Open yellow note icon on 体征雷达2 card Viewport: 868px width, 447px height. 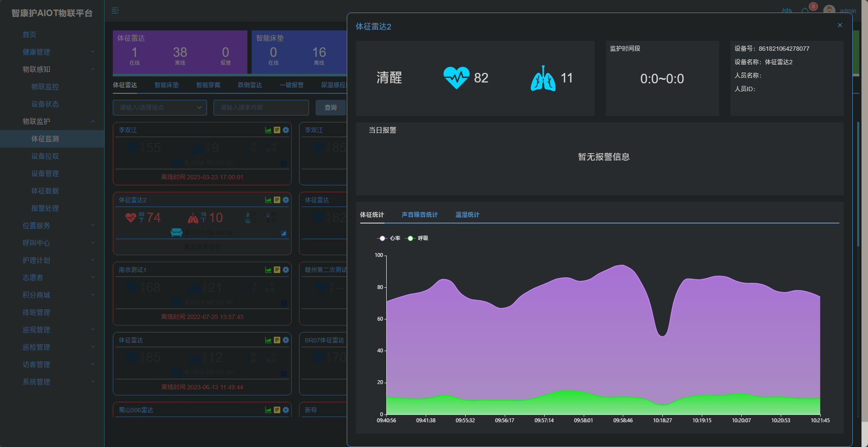277,200
